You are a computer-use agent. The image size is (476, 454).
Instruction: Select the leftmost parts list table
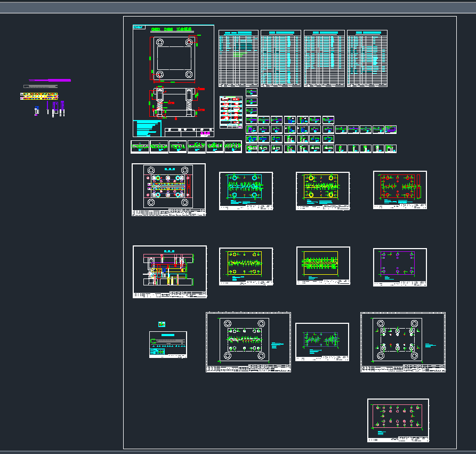[x=238, y=59]
